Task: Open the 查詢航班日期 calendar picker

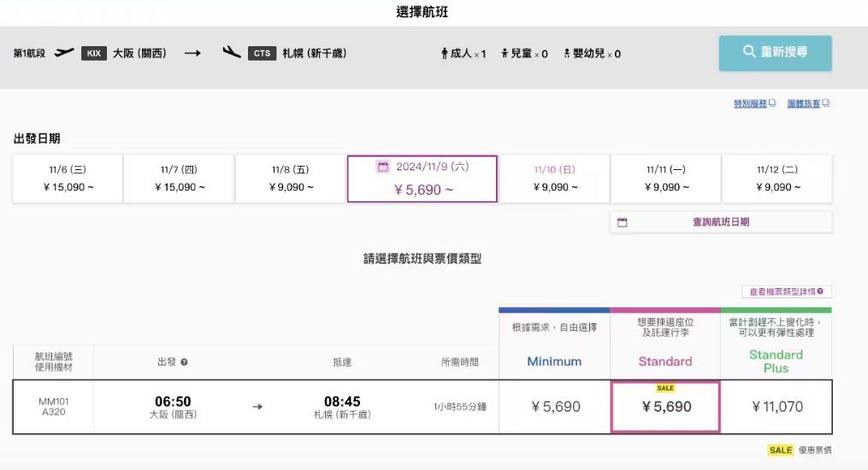Action: click(x=720, y=222)
